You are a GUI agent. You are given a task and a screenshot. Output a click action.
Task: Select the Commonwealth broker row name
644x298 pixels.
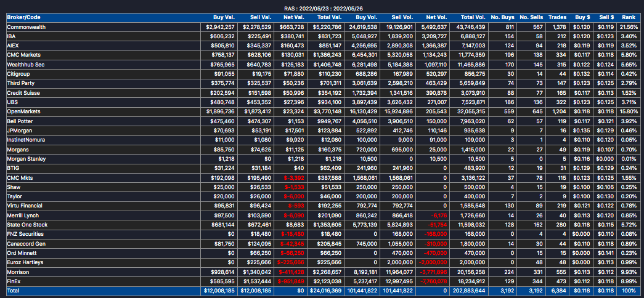click(26, 26)
